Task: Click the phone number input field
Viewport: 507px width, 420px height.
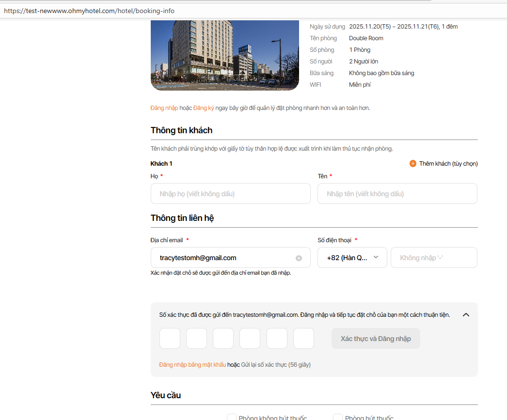Action: coord(434,258)
